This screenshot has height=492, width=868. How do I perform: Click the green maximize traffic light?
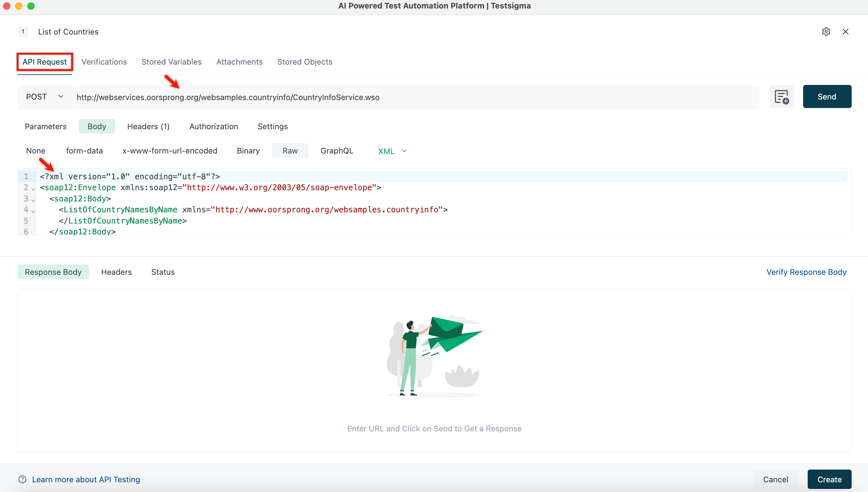(x=31, y=6)
